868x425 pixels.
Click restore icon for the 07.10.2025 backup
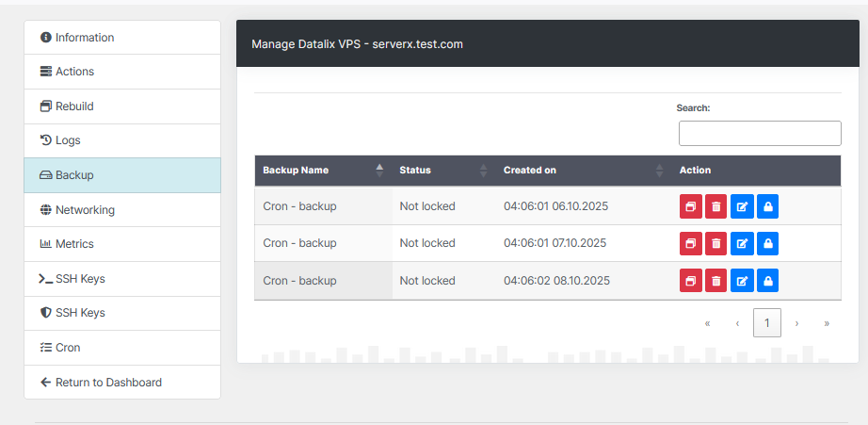pos(690,243)
